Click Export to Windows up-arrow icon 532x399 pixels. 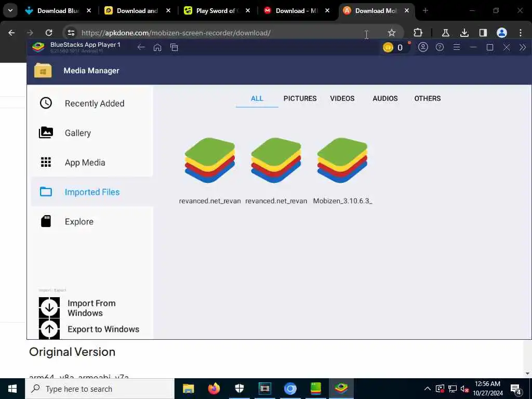(49, 329)
